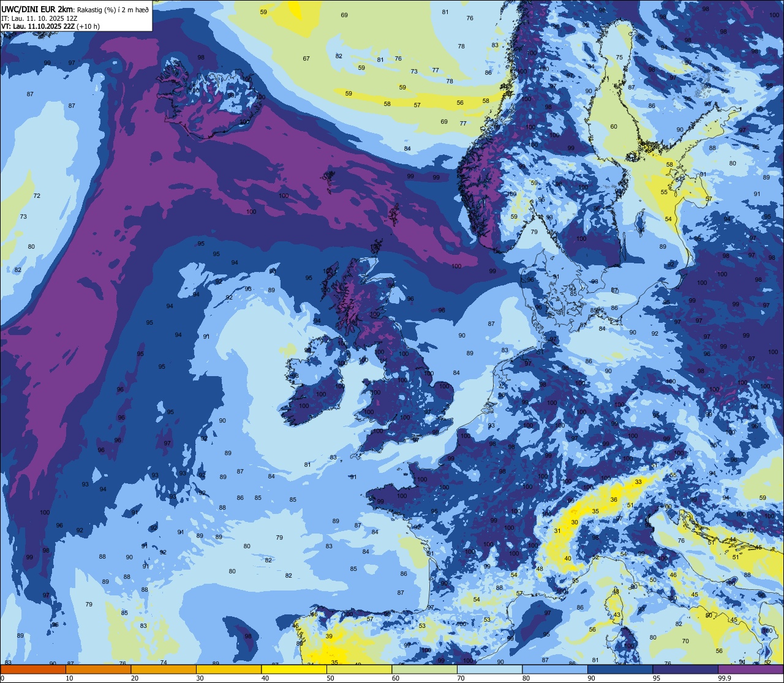The width and height of the screenshot is (784, 683).
Task: Click the humidity value '67' on the map
Action: click(x=306, y=59)
